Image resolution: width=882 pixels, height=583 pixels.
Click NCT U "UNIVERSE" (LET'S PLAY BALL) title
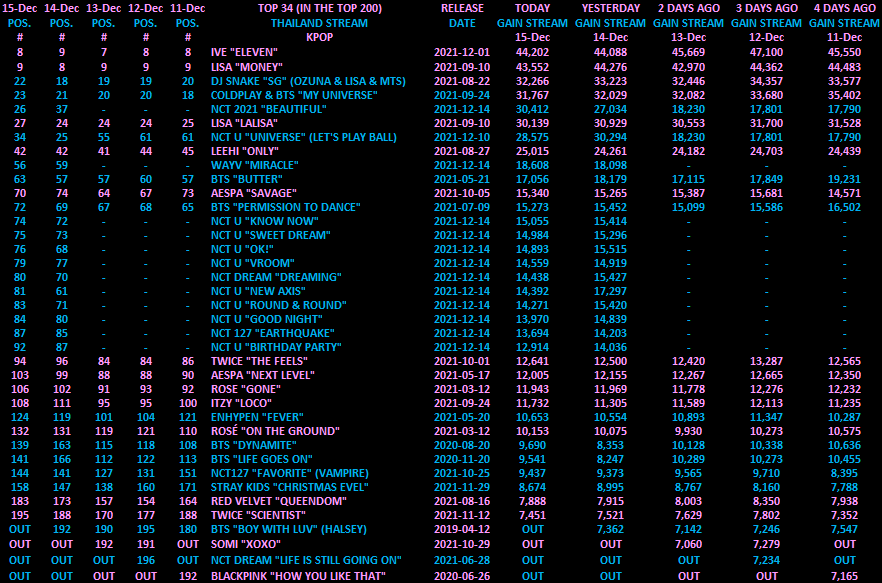(304, 137)
